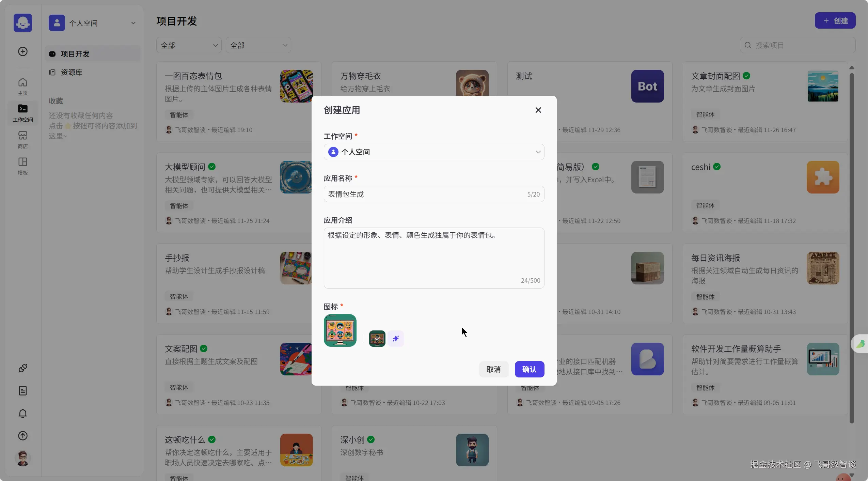
Task: Open the Templates section in sidebar
Action: click(x=23, y=166)
